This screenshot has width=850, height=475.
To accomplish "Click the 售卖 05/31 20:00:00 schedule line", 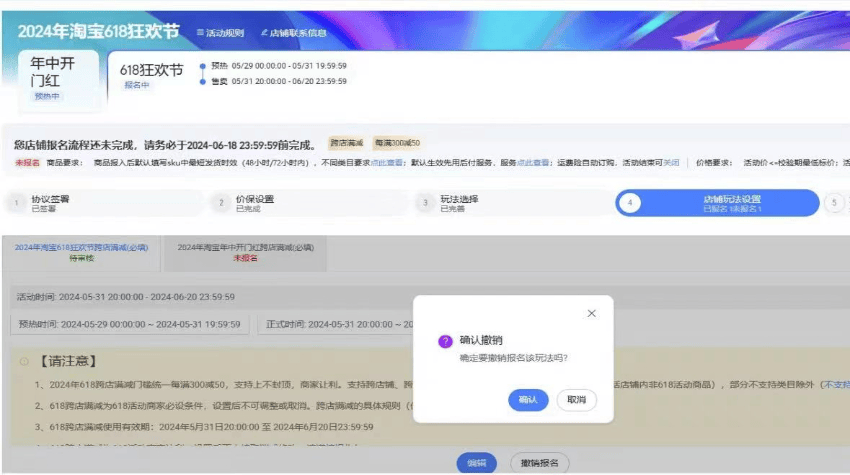I will [x=279, y=81].
